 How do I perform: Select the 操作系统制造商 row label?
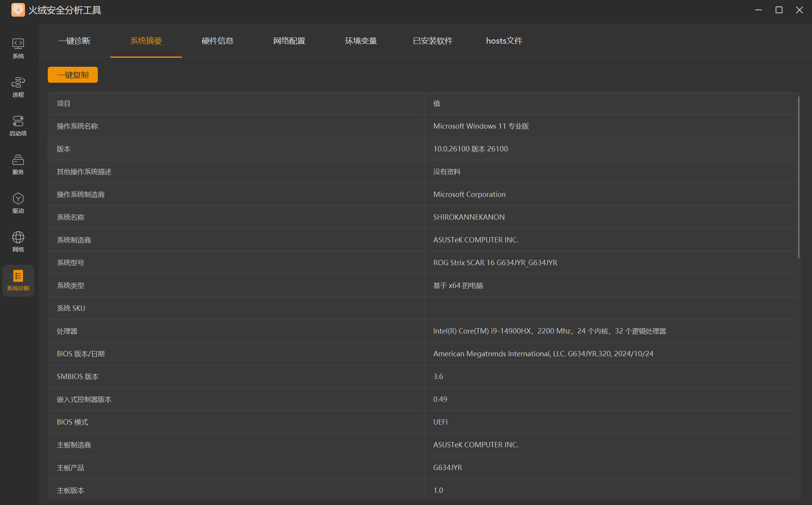coord(81,194)
